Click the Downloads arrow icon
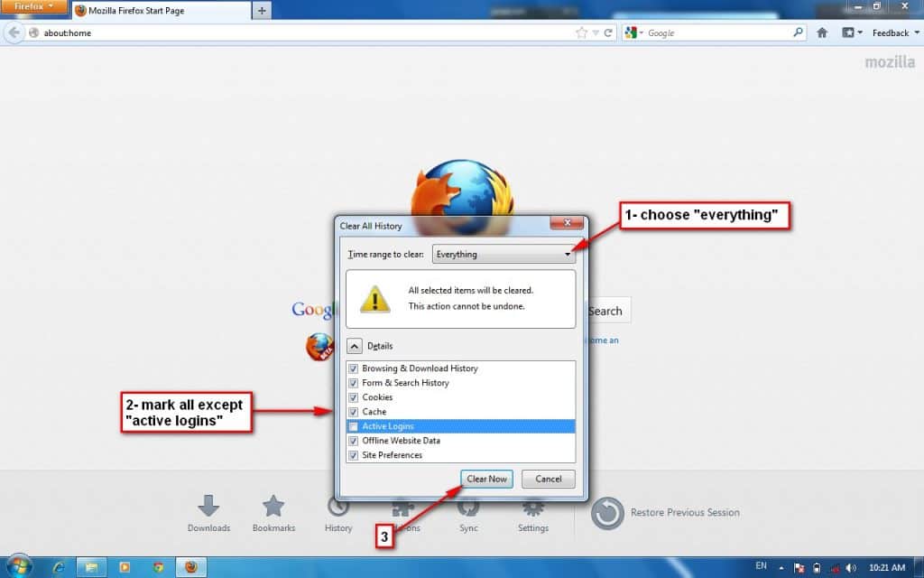This screenshot has width=924, height=578. coord(208,507)
